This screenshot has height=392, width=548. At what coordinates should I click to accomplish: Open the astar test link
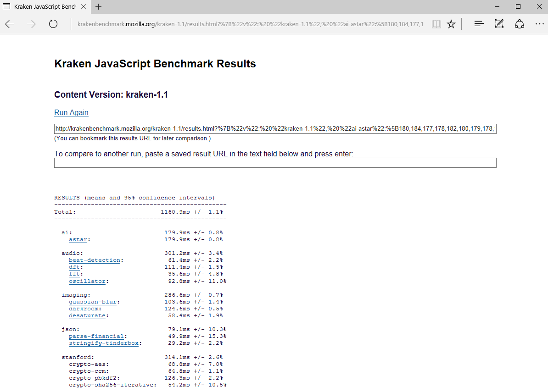tap(78, 239)
